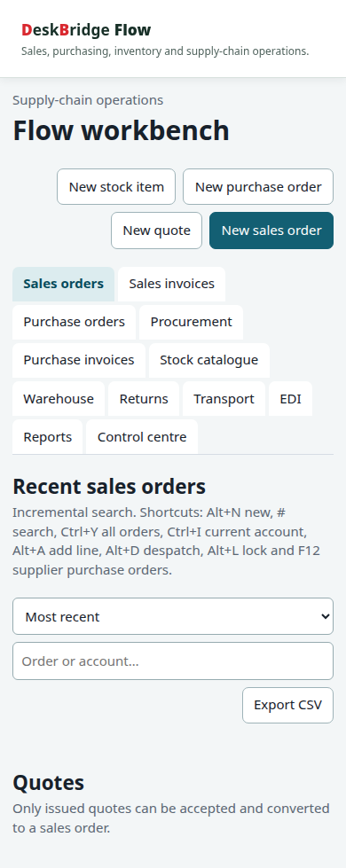Click the DeskBridge Flow logo title
The height and width of the screenshot is (868, 346).
click(x=86, y=30)
